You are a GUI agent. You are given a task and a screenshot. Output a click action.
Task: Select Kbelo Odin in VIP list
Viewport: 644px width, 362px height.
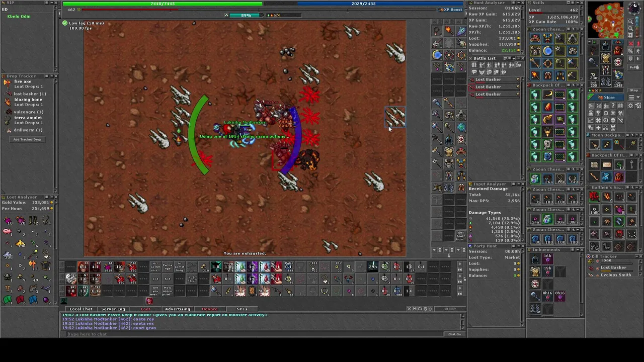tap(19, 17)
